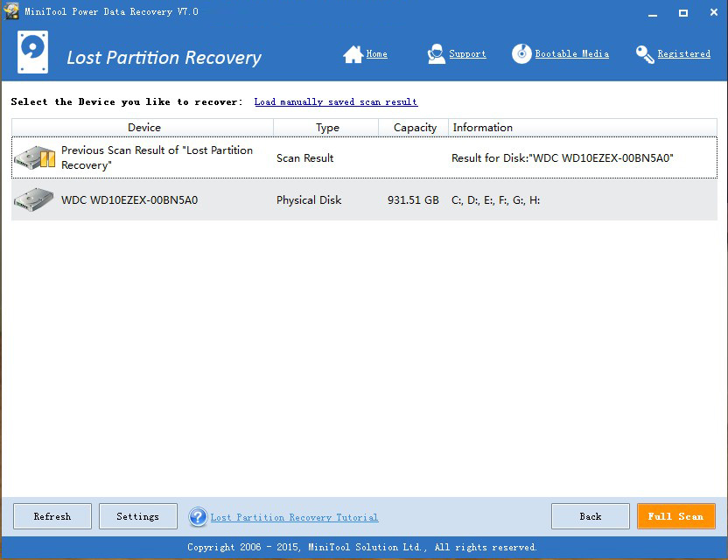
Task: Click the WDC WD10EZEX-00BN5A0 disk icon
Action: [x=33, y=200]
